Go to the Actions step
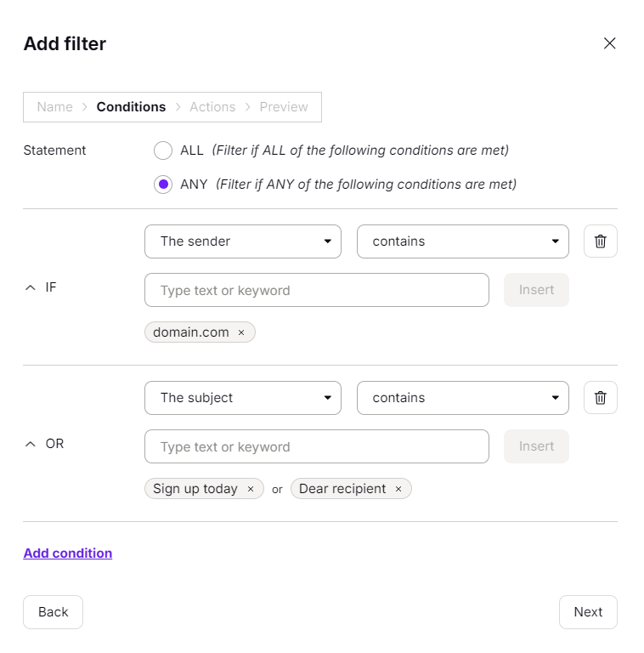The image size is (644, 653). (x=212, y=107)
